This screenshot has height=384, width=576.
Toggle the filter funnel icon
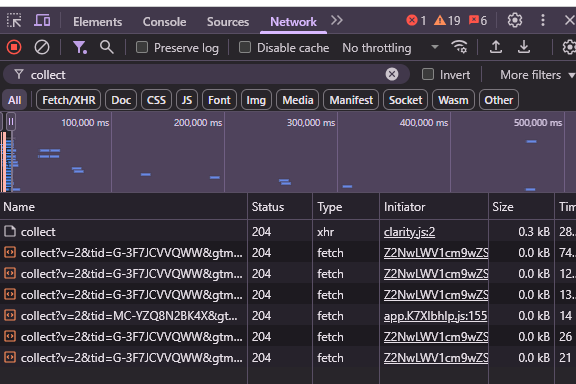79,47
